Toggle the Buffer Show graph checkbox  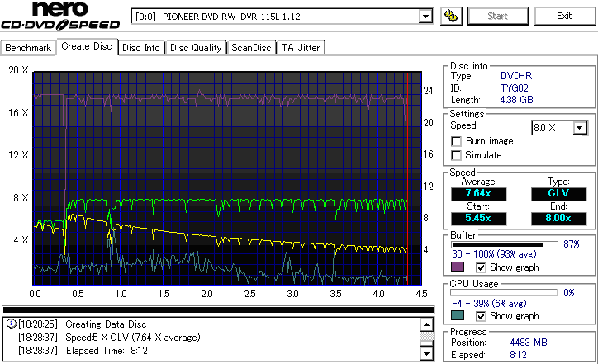point(482,267)
